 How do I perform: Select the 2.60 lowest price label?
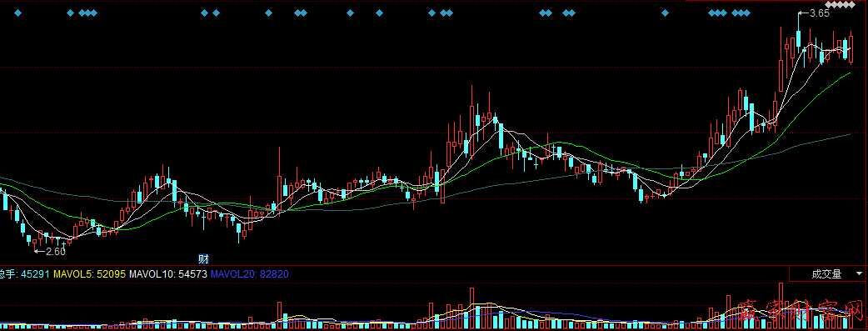click(55, 251)
